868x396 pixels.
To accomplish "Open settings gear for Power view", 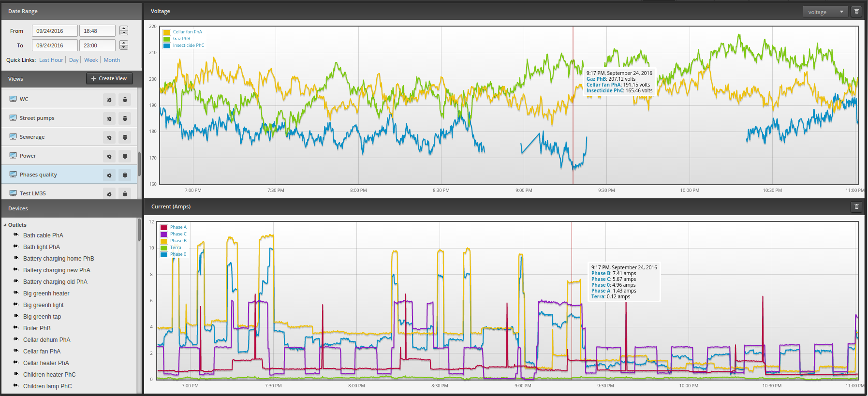I will coord(109,156).
